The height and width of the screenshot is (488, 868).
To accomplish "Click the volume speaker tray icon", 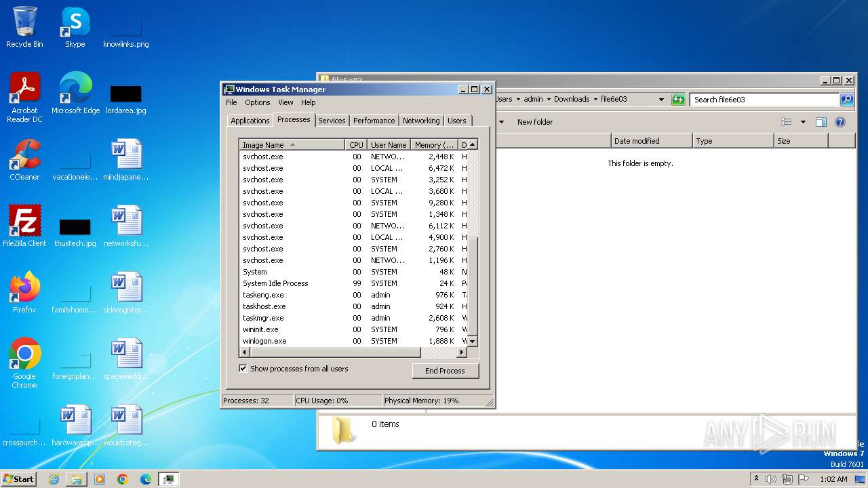I will pos(771,479).
